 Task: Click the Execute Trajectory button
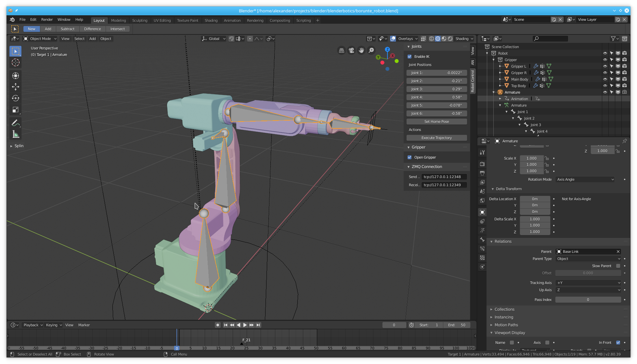[436, 138]
